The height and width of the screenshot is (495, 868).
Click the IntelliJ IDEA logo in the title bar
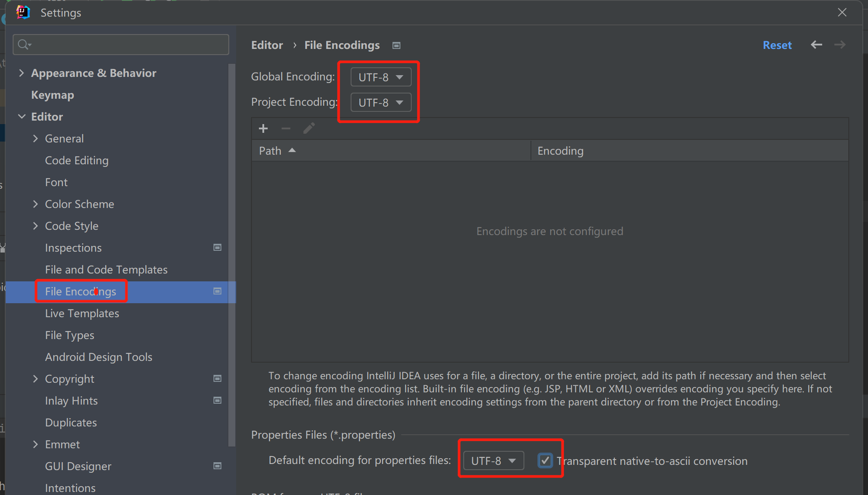[23, 12]
